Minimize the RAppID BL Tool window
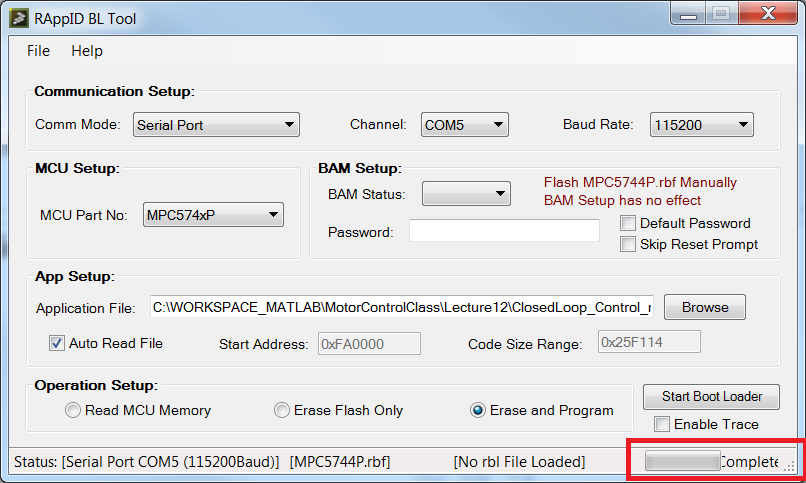 coord(688,14)
